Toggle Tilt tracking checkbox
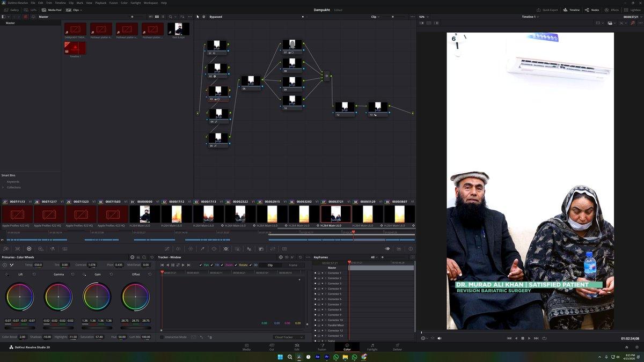This screenshot has width=644, height=362. [212, 265]
